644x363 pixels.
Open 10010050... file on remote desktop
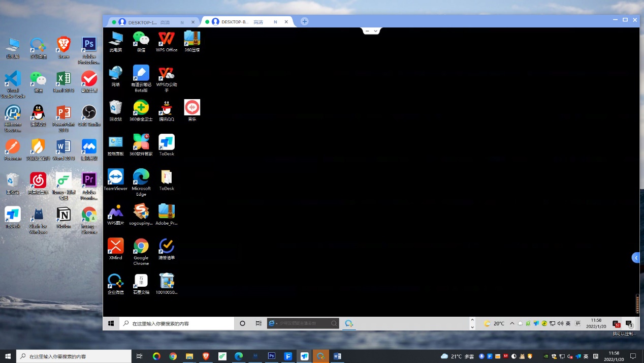[167, 284]
